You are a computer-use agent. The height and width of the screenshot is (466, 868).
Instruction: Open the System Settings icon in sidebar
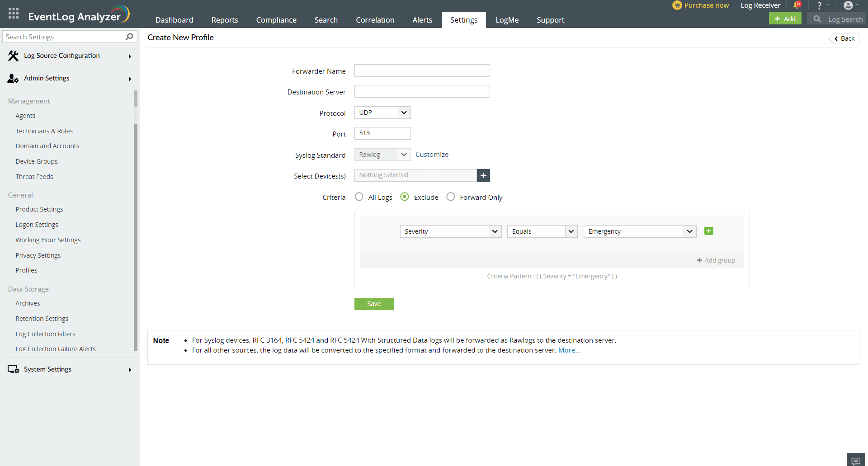[12, 369]
